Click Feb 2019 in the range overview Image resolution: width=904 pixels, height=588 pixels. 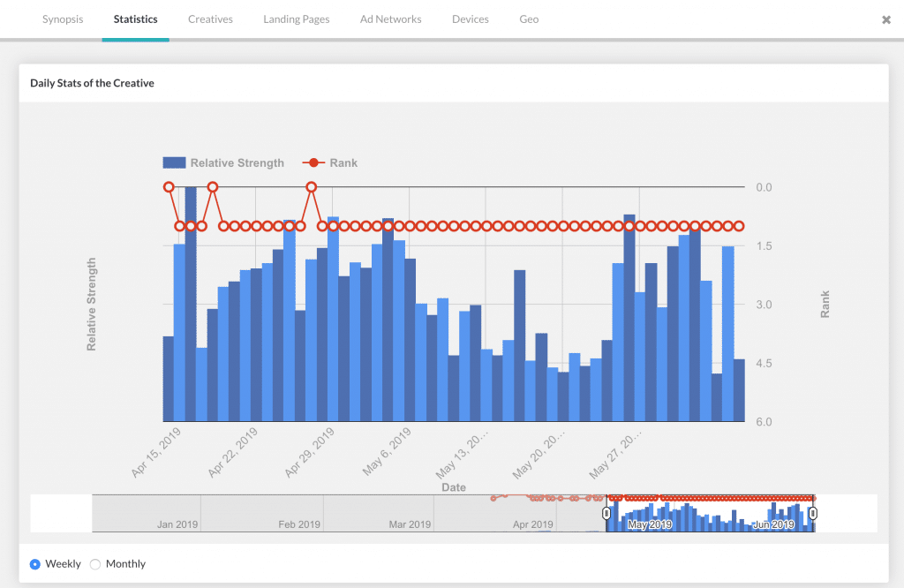[299, 524]
